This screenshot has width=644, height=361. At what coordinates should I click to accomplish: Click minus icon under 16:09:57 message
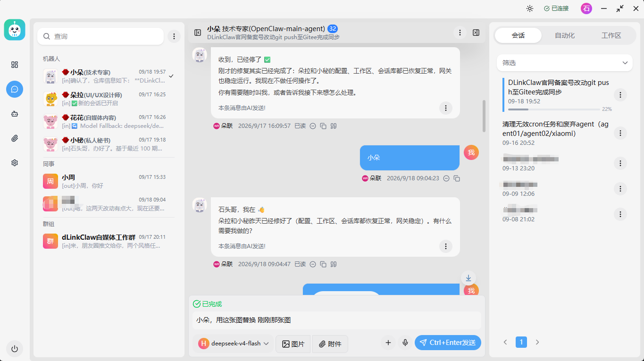[x=313, y=126]
